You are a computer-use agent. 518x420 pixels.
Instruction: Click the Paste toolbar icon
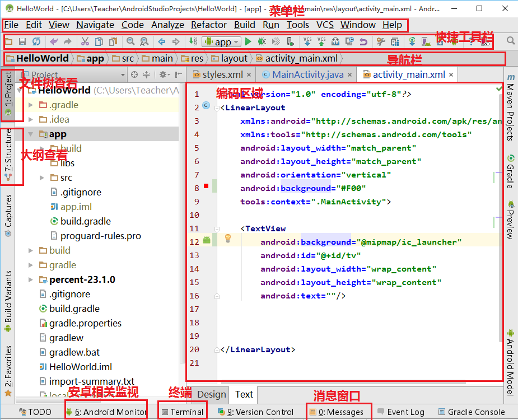pos(113,41)
